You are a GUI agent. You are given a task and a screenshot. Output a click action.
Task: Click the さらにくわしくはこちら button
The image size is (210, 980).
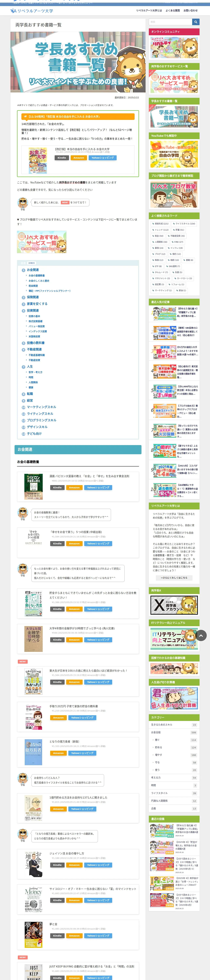click(x=174, y=578)
